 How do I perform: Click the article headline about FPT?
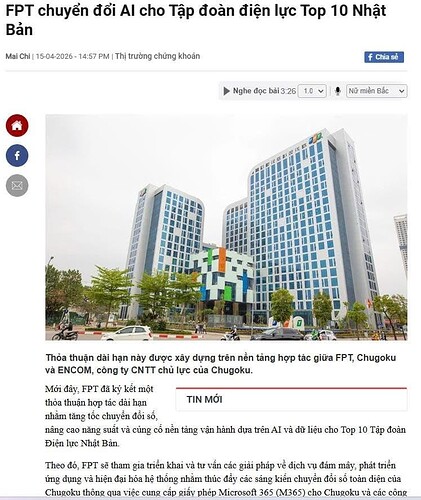tap(196, 20)
